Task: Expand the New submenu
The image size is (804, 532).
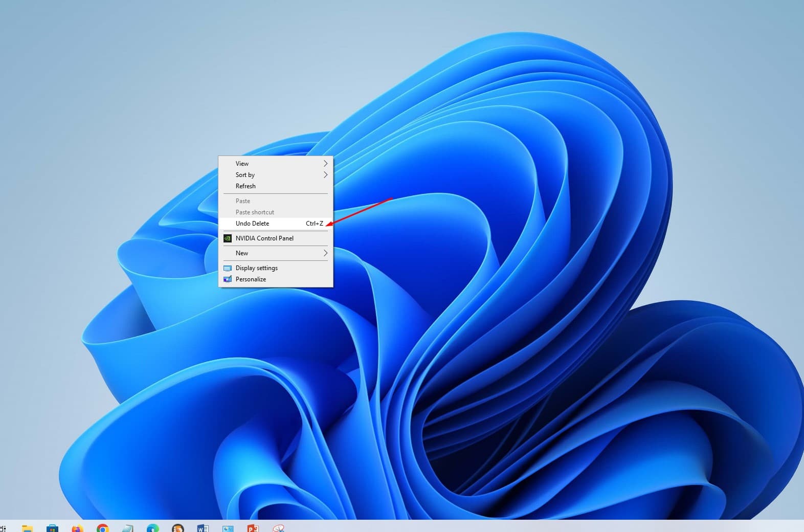Action: point(276,253)
